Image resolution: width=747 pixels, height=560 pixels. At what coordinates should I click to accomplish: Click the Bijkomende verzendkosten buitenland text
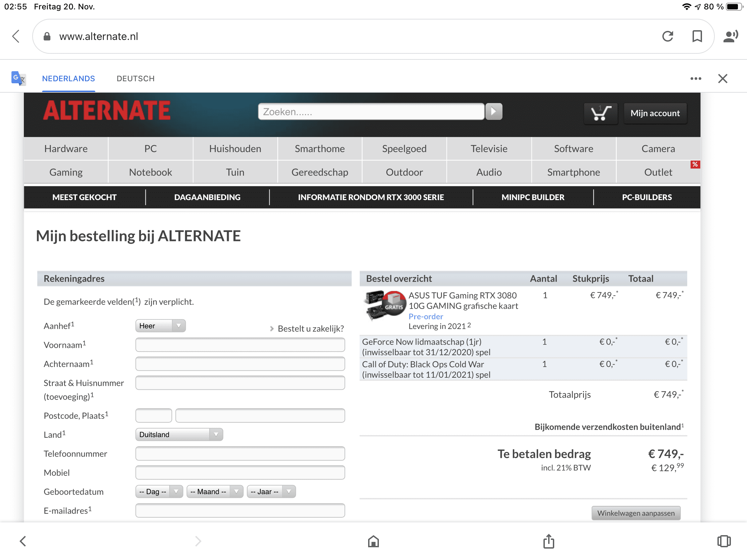(x=609, y=427)
